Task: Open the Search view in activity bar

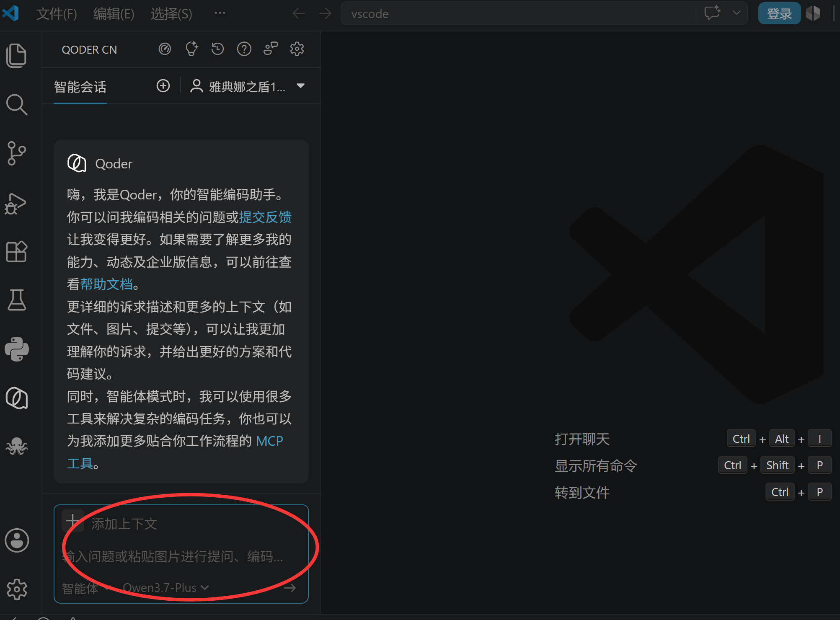Action: click(17, 105)
